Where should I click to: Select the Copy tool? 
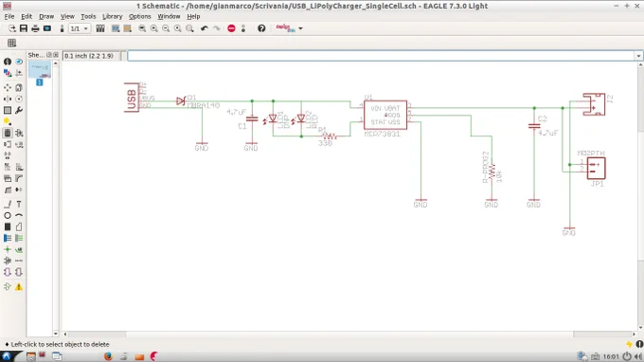19,87
